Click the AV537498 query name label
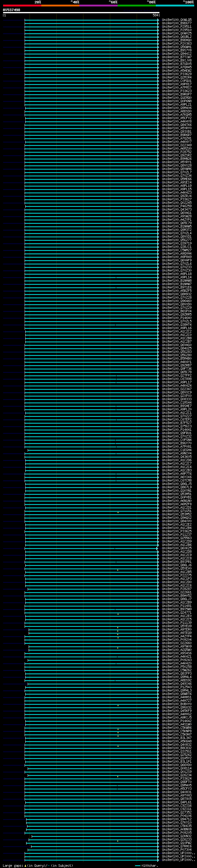The image size is (197, 868). click(11, 10)
